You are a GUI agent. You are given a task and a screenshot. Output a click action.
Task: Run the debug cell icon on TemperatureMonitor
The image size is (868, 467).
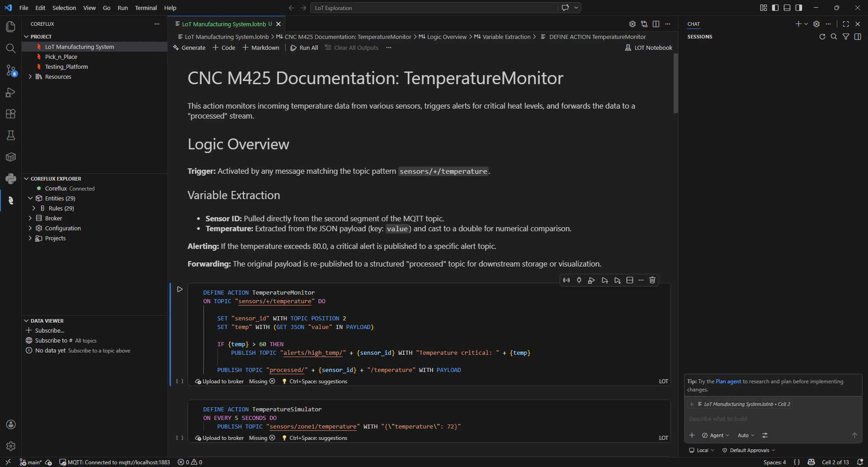point(591,280)
